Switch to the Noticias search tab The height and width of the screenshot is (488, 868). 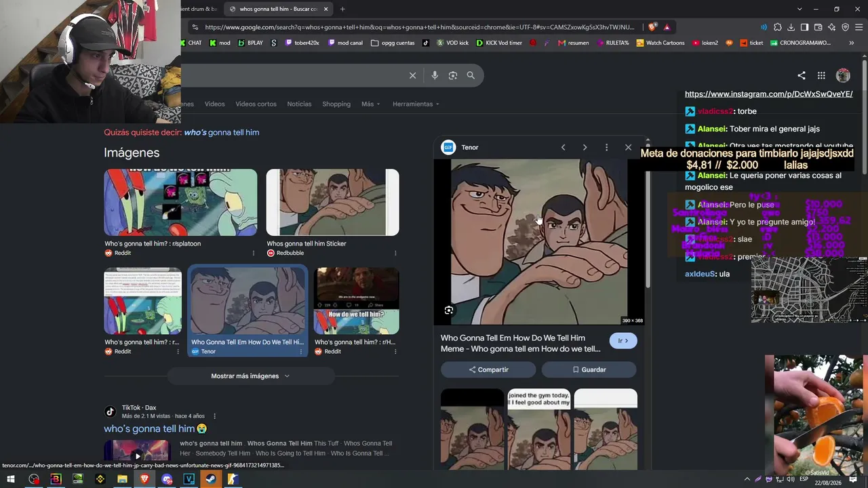(299, 104)
